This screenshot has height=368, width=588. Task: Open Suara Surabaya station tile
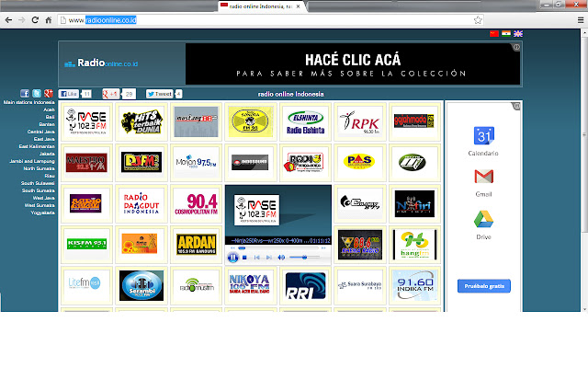(x=360, y=285)
